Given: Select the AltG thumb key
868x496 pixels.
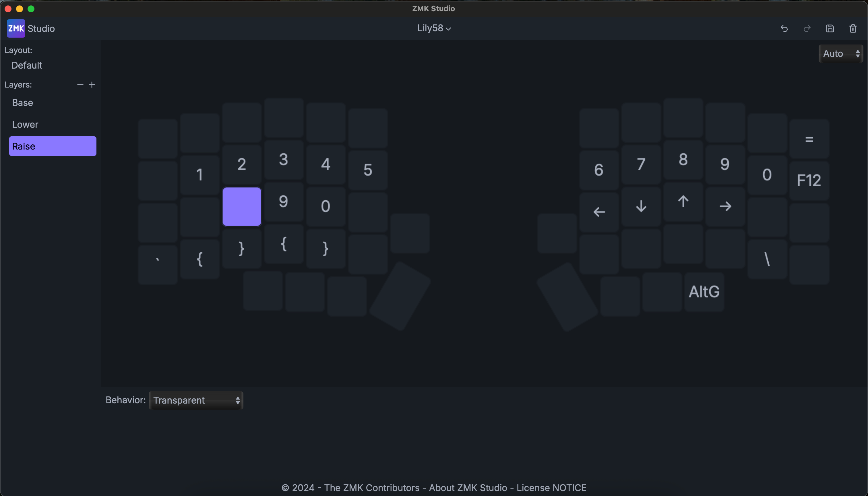Looking at the screenshot, I should point(704,292).
